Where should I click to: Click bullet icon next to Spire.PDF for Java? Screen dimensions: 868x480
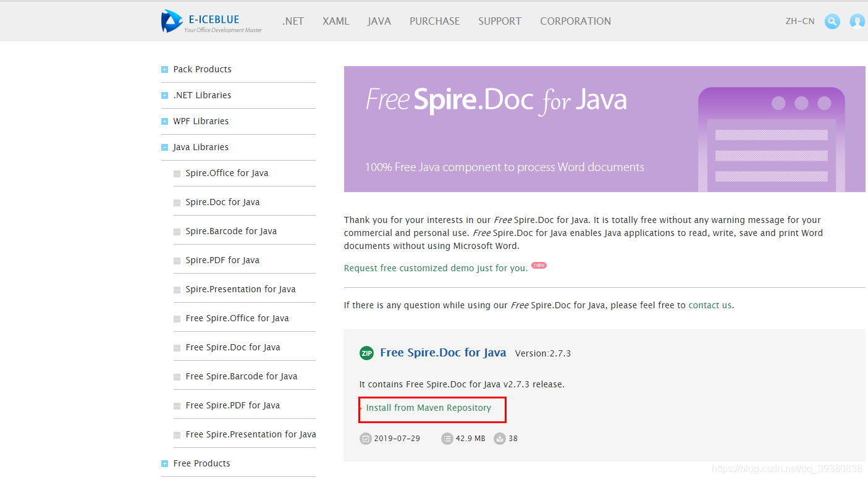[x=177, y=261]
